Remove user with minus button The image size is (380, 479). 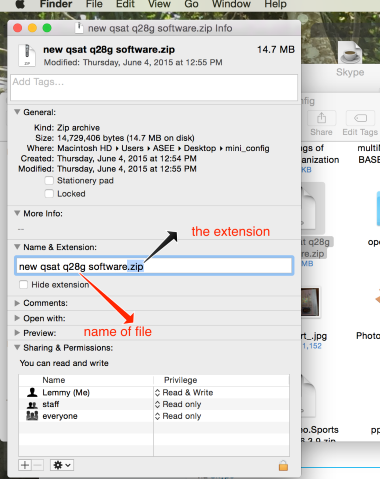[38, 465]
